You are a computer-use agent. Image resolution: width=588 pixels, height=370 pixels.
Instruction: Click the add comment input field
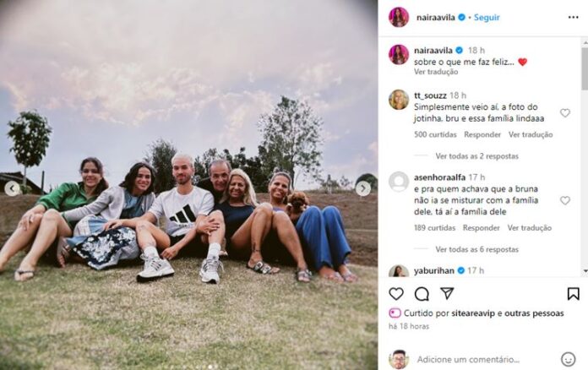pos(468,360)
